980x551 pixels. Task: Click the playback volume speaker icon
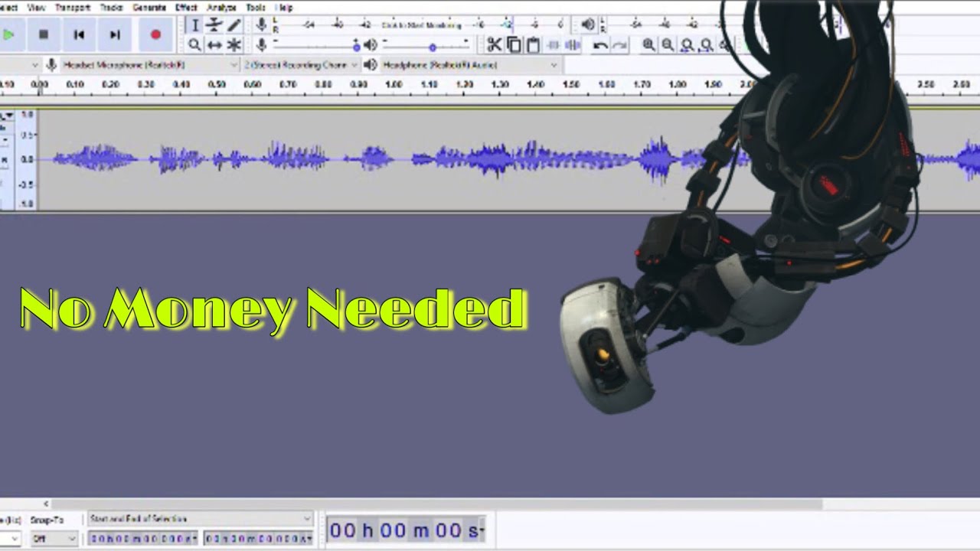(371, 45)
